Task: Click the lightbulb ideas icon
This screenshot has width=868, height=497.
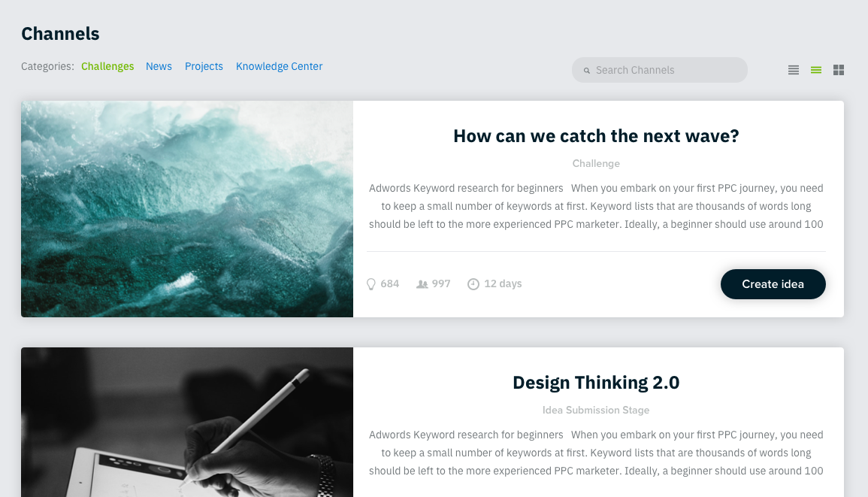Action: coord(371,283)
